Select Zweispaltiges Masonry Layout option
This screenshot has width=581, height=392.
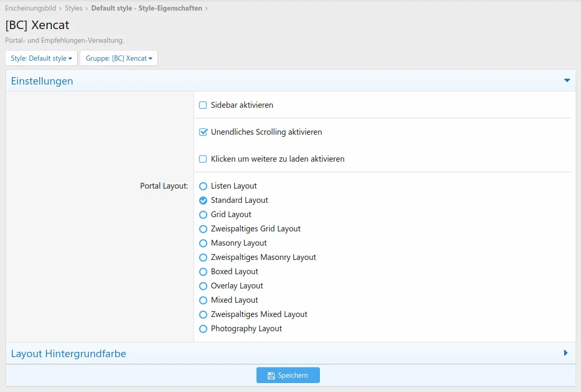pyautogui.click(x=203, y=257)
